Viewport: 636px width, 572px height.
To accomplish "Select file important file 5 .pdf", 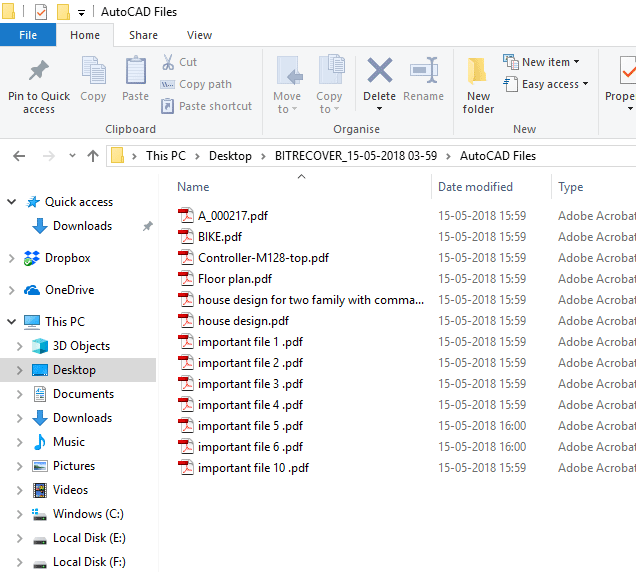I will click(250, 426).
